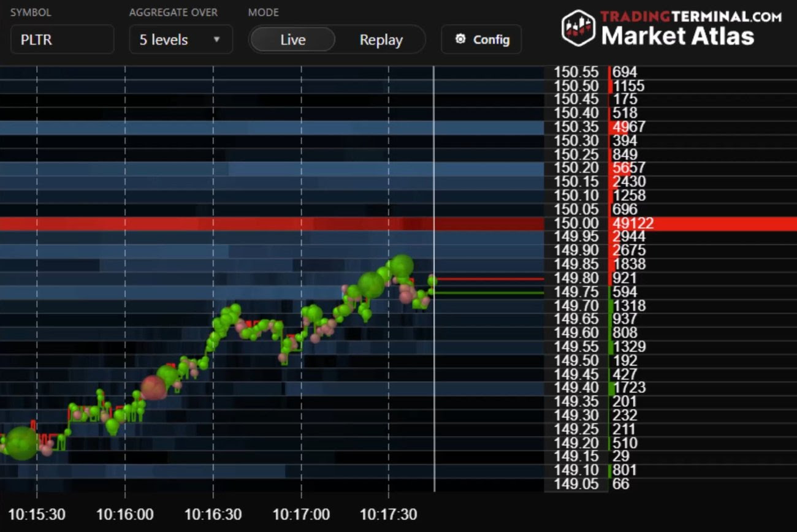The height and width of the screenshot is (532, 797).
Task: Click the large red trade bubble near 149.40
Action: pyautogui.click(x=153, y=387)
